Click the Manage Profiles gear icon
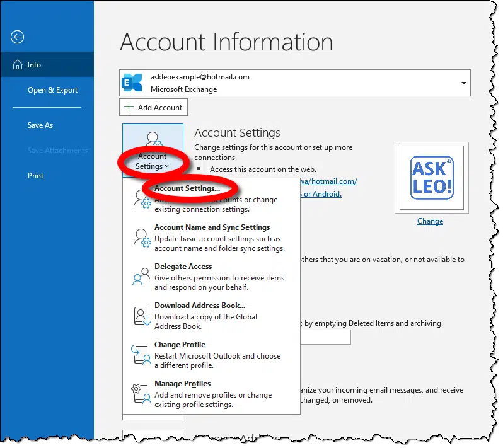The height and width of the screenshot is (448, 503). pos(141,393)
